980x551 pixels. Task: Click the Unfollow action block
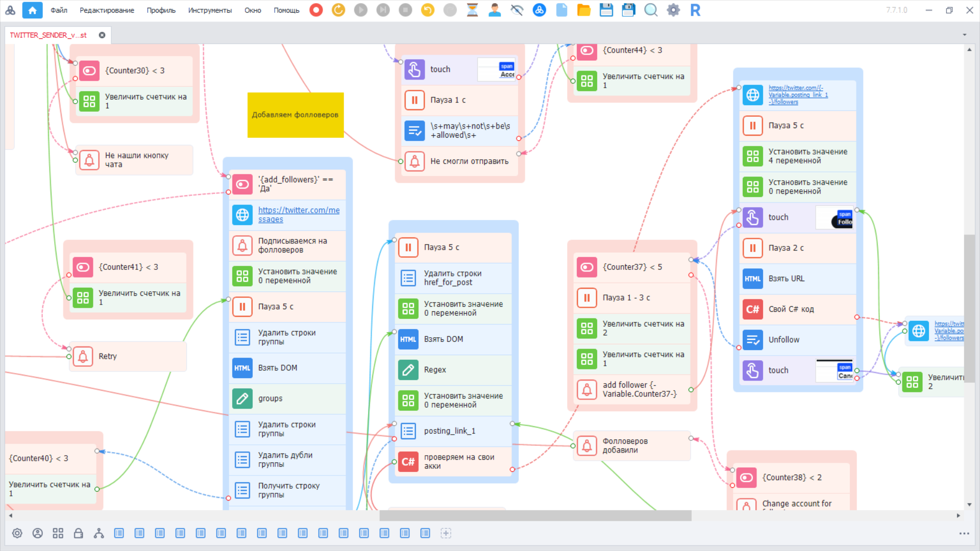click(783, 340)
